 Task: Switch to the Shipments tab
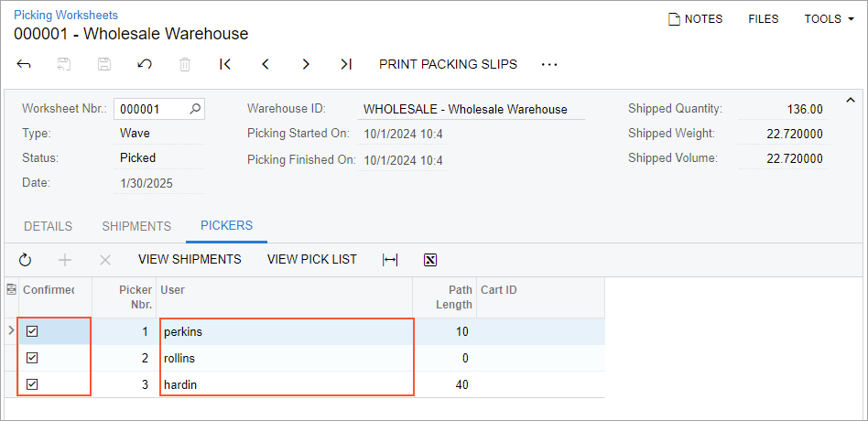coord(136,226)
